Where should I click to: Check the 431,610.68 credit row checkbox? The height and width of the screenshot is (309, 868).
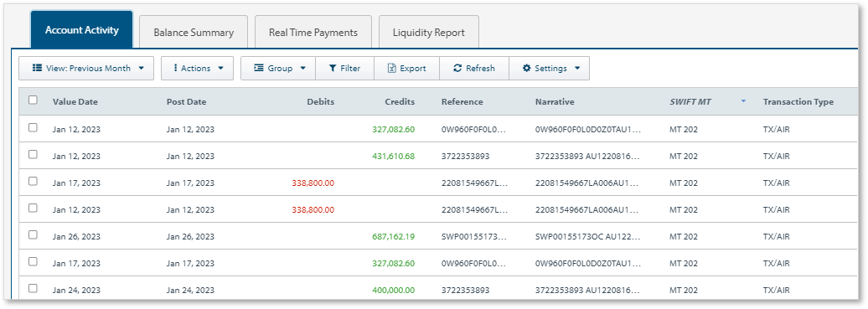click(x=34, y=154)
